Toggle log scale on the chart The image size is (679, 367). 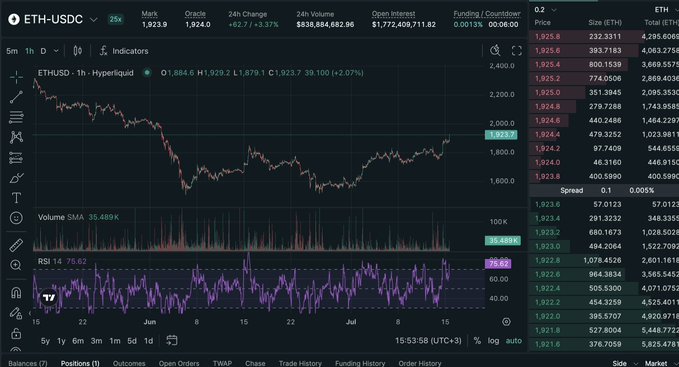click(x=493, y=341)
